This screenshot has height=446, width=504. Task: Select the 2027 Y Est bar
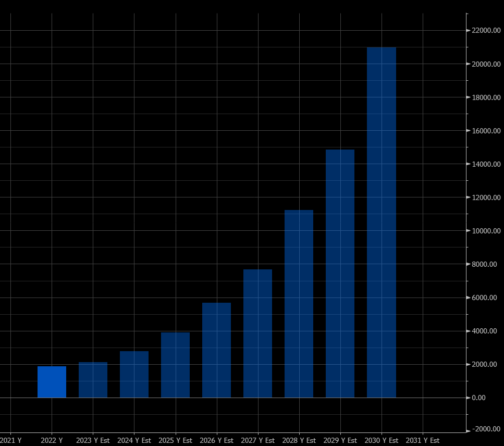(257, 333)
